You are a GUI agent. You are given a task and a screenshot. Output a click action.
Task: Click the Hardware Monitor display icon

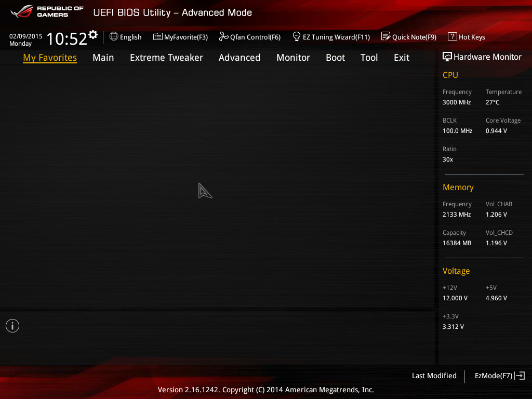click(x=447, y=57)
